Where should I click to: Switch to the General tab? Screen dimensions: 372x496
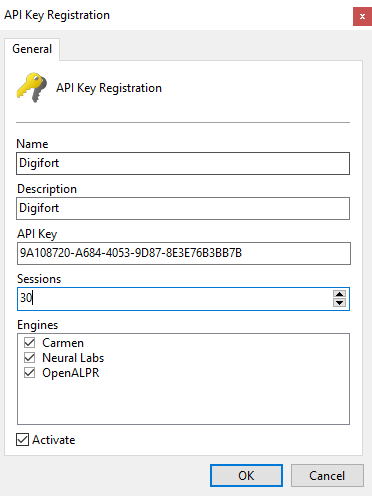tap(32, 49)
